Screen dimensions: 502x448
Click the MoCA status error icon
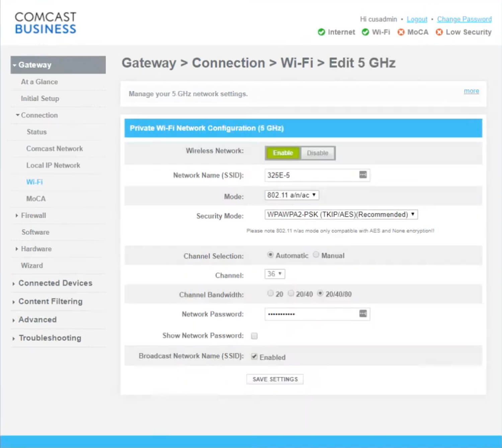(x=401, y=32)
